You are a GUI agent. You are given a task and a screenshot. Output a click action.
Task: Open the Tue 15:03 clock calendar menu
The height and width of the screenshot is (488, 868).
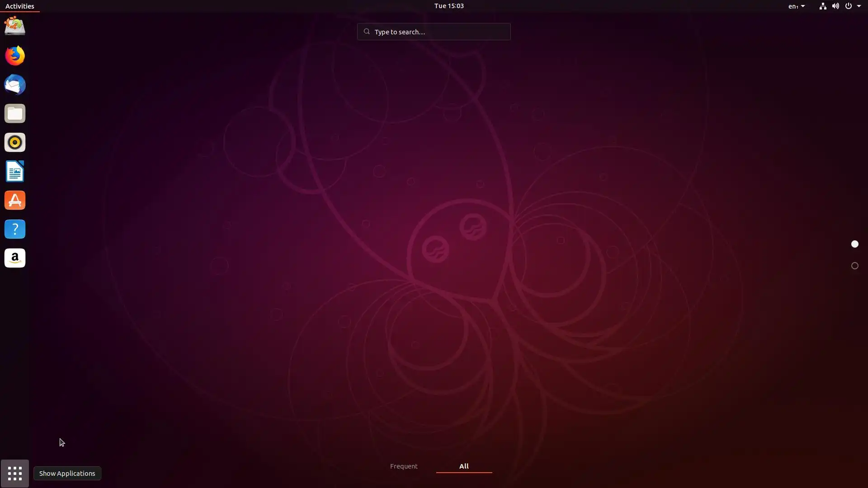[x=448, y=6]
